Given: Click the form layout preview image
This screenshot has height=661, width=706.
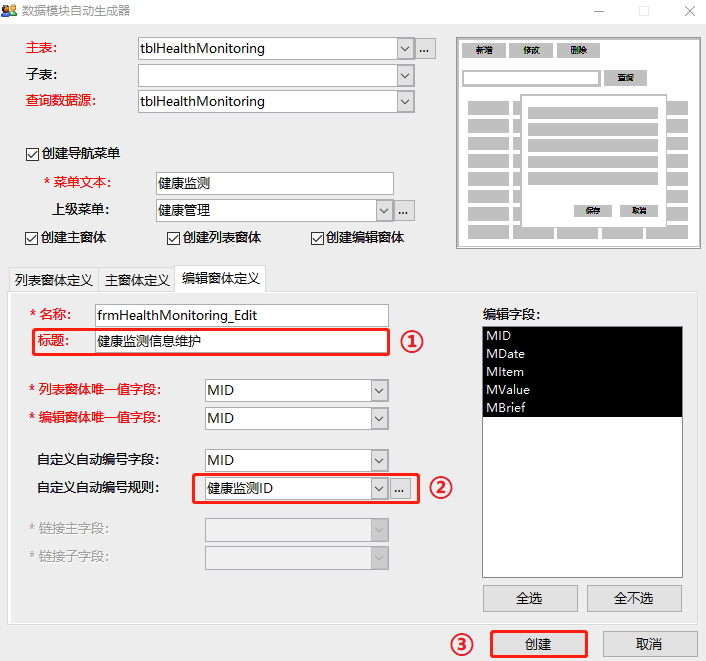Looking at the screenshot, I should point(578,143).
